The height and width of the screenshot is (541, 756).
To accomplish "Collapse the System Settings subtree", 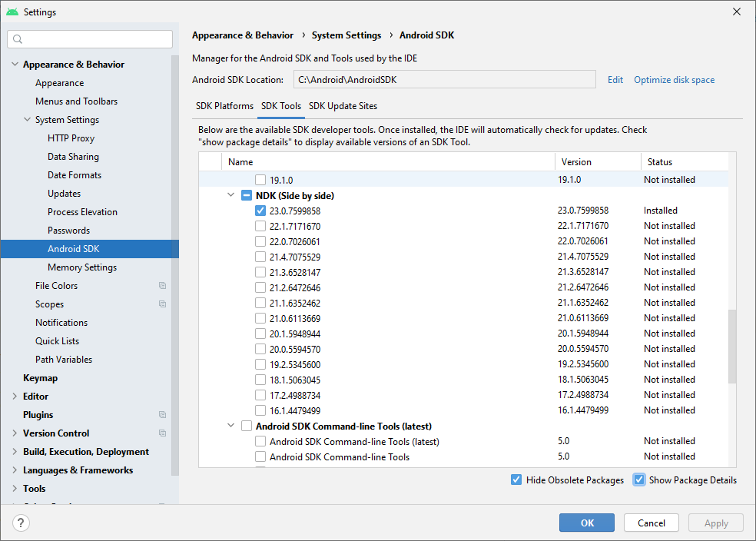I will pos(28,120).
